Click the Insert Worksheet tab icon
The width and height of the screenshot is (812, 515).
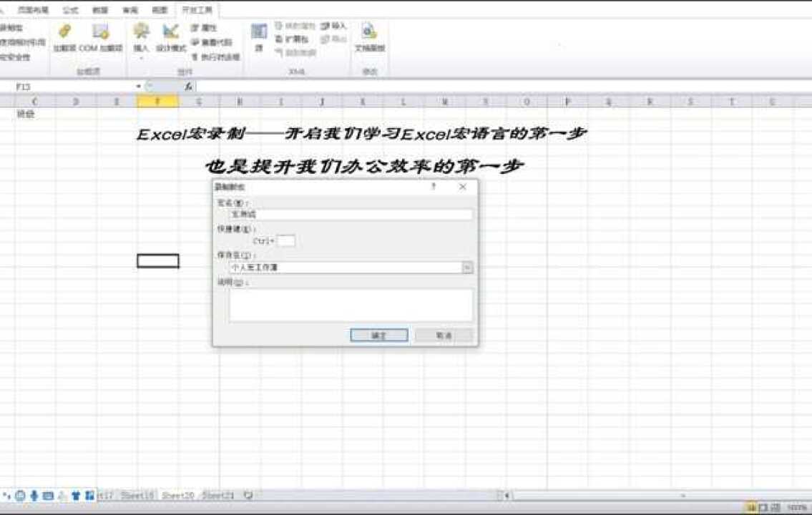[248, 496]
